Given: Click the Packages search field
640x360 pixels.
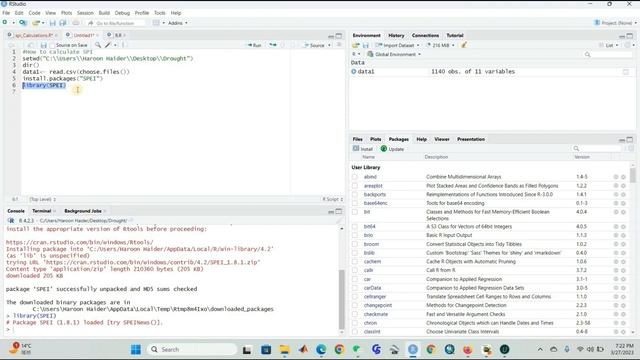Looking at the screenshot, I should 597,149.
